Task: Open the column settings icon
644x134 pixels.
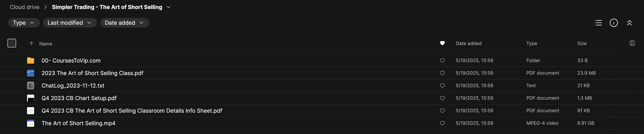Action: click(x=632, y=43)
